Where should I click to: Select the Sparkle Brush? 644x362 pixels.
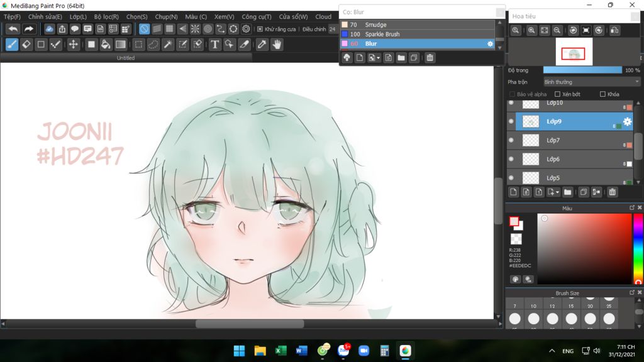click(x=418, y=34)
